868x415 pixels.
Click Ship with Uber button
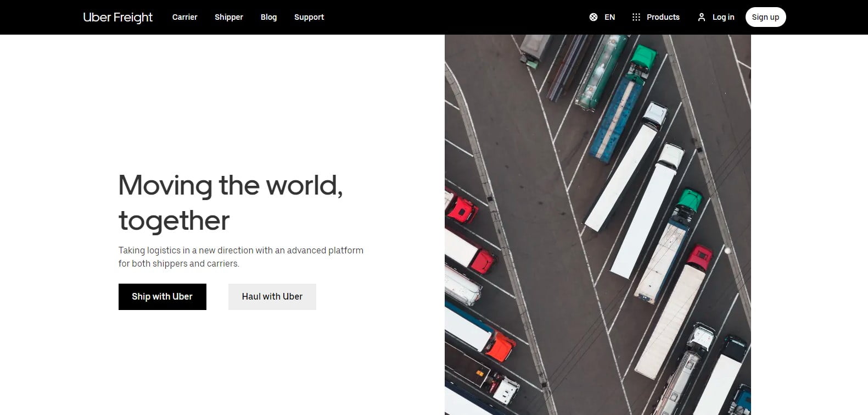tap(163, 297)
